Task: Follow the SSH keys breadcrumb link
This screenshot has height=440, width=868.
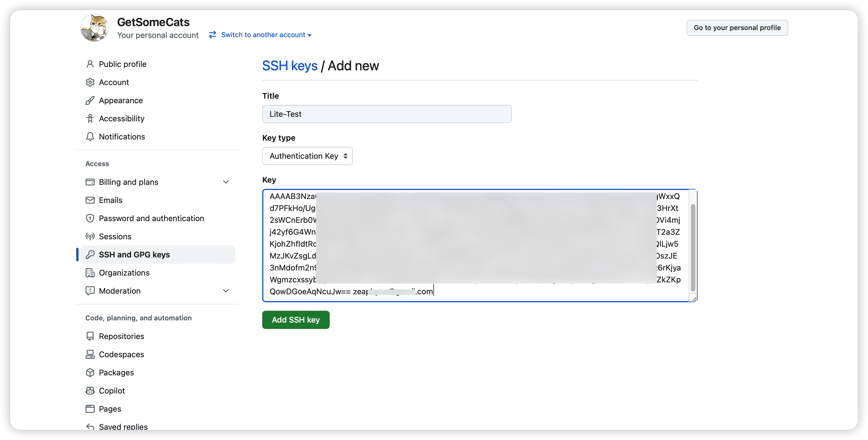Action: (289, 66)
